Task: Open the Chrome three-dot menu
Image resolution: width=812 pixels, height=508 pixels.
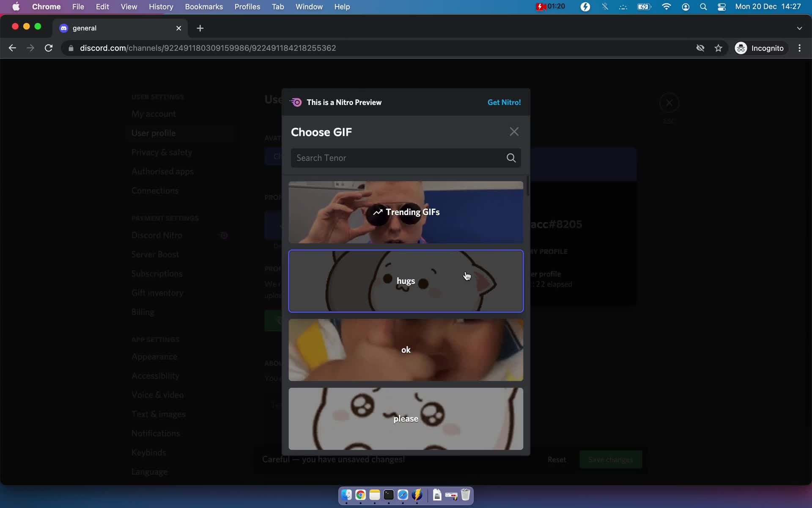Action: tap(799, 48)
